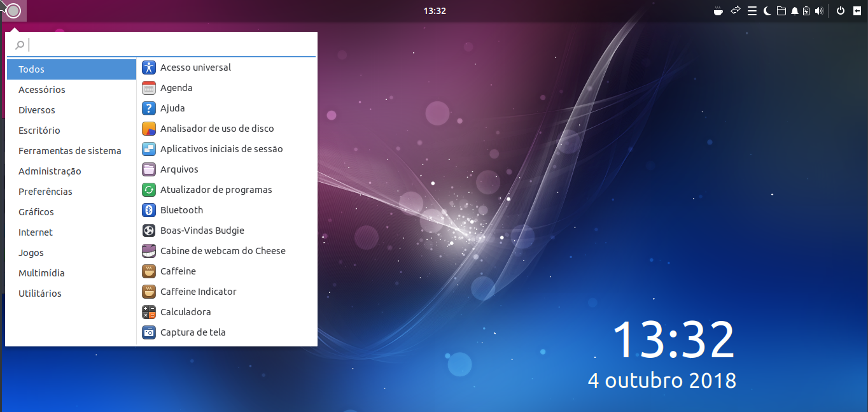
Task: Select the Escritório category
Action: pyautogui.click(x=72, y=131)
